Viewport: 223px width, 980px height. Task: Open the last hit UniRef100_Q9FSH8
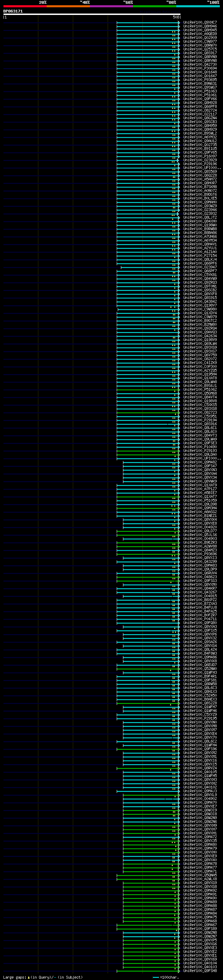click(x=200, y=971)
